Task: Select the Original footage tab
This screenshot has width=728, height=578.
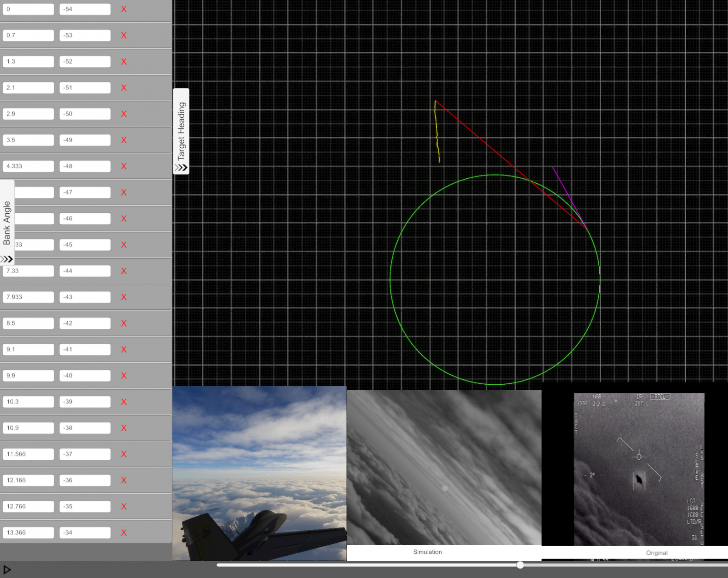Action: (x=657, y=553)
